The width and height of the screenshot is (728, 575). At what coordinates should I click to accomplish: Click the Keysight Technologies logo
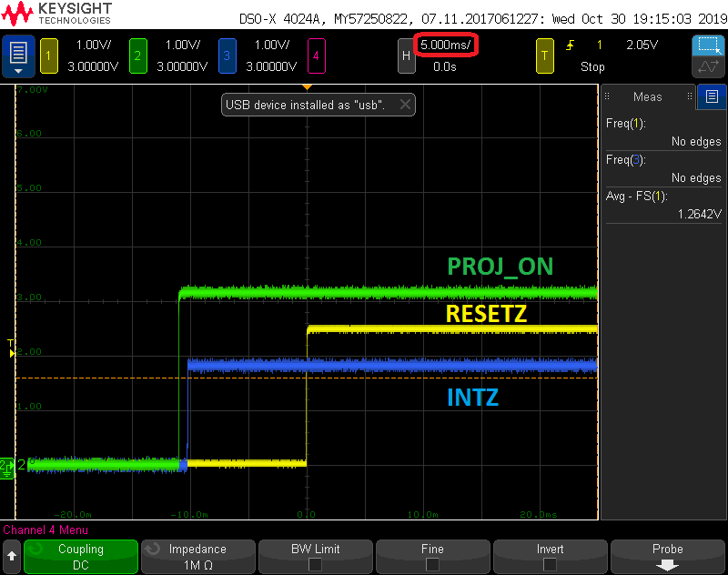tap(56, 13)
